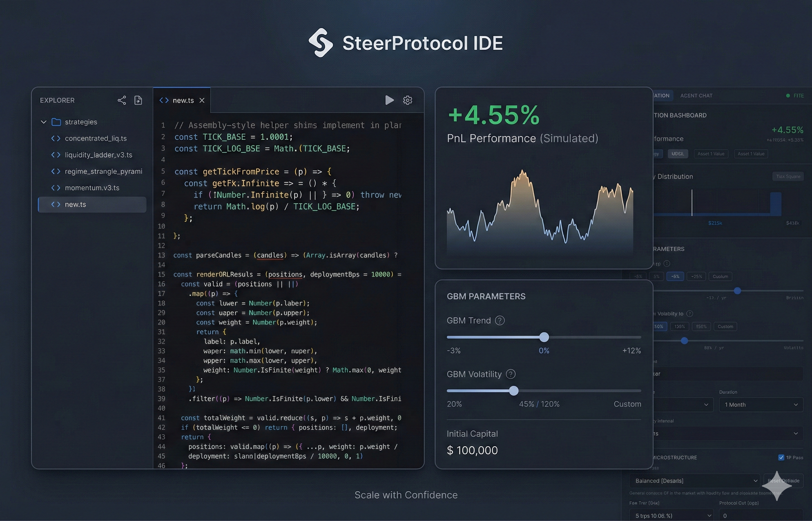Click the +12% label on the GBM Trend slider
The height and width of the screenshot is (521, 812).
click(632, 350)
